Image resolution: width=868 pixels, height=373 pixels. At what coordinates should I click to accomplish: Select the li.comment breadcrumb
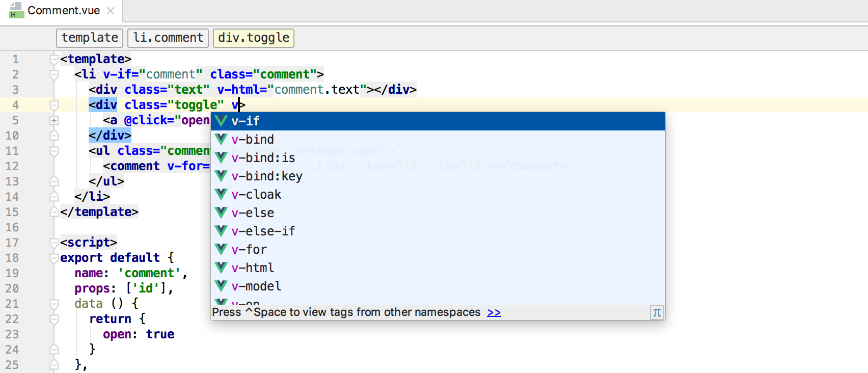(168, 38)
